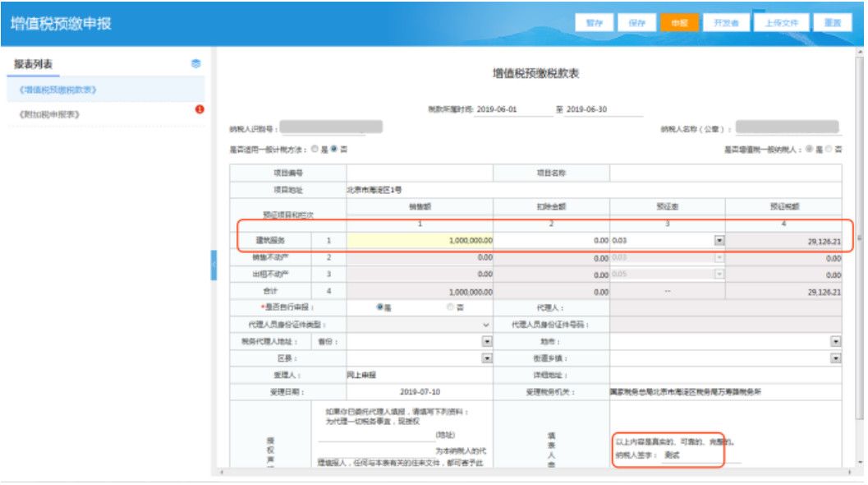Click the 纳税人识别号 field
Screen dimensions: 868x485
coord(331,127)
